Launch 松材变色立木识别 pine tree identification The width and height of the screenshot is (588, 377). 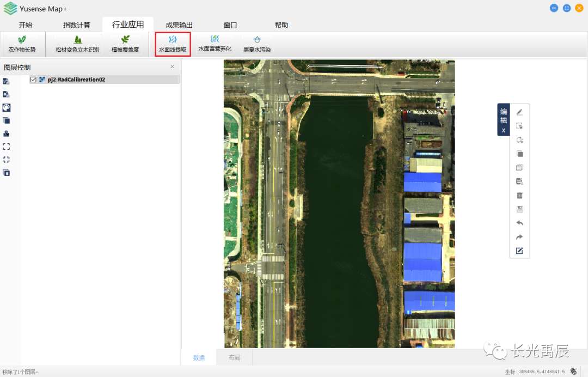(x=77, y=44)
